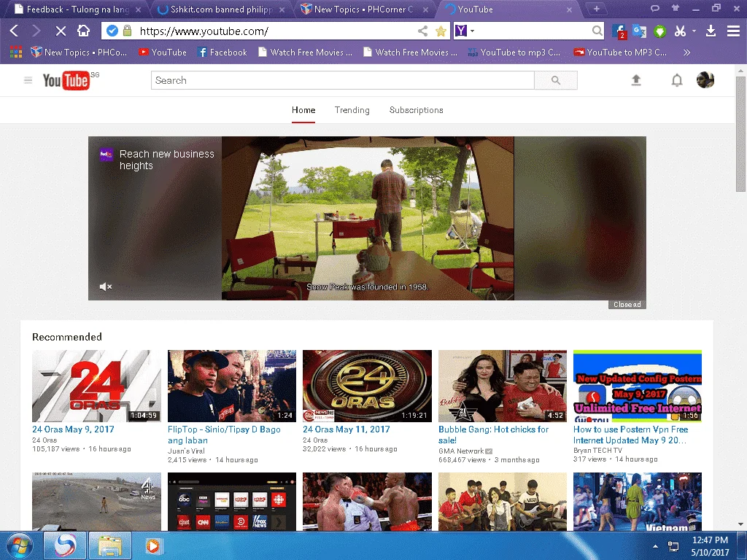This screenshot has height=560, width=747.
Task: Open the scissors screenshot tool
Action: coord(680,31)
